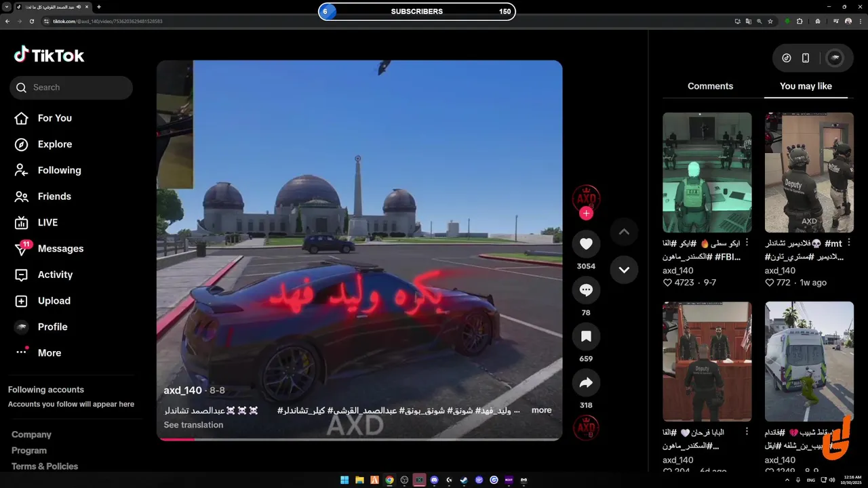This screenshot has height=488, width=868.
Task: Open the Get coins icon at top right
Action: tap(787, 58)
